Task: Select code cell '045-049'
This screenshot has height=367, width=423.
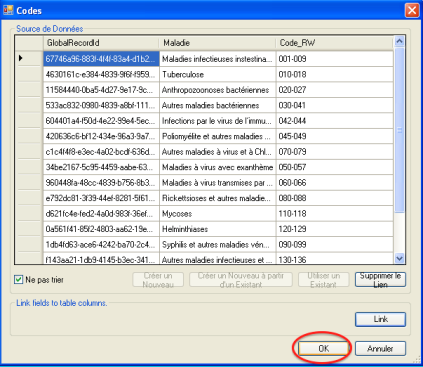Action: tap(335, 136)
